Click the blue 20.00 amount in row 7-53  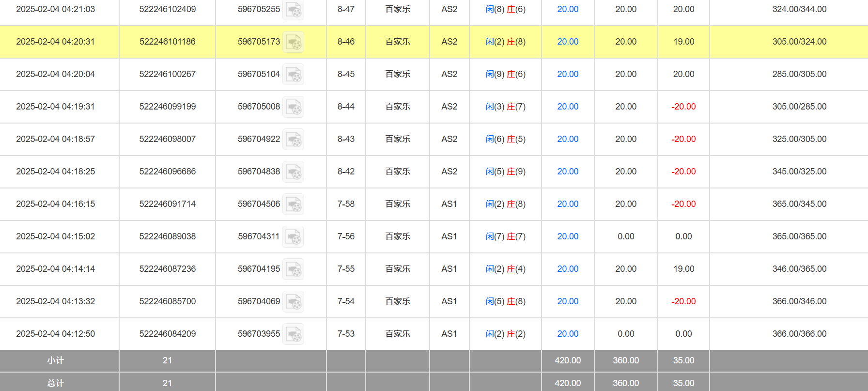(568, 334)
